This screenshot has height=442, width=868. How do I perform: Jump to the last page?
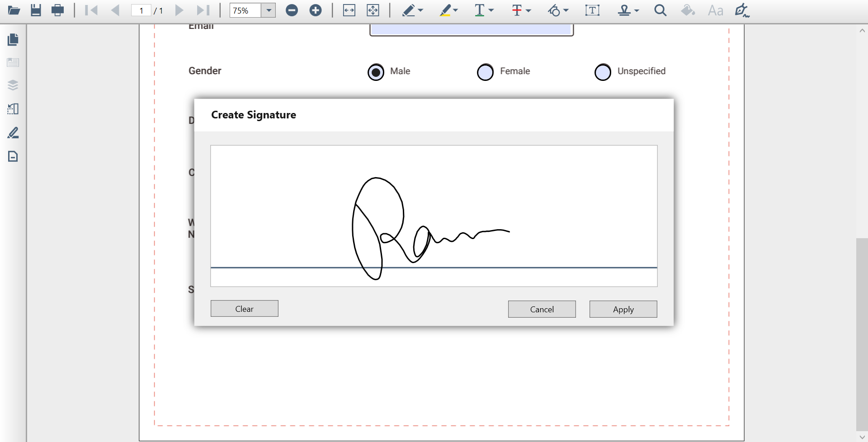pyautogui.click(x=203, y=10)
